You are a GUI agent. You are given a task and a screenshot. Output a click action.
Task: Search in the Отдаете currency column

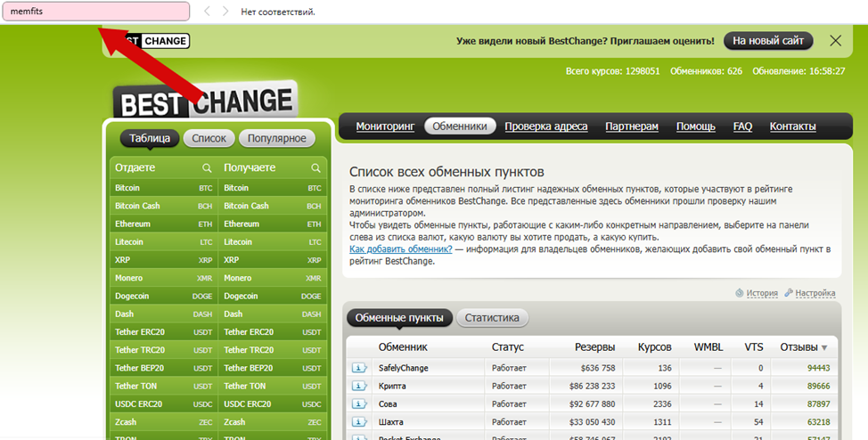(207, 167)
